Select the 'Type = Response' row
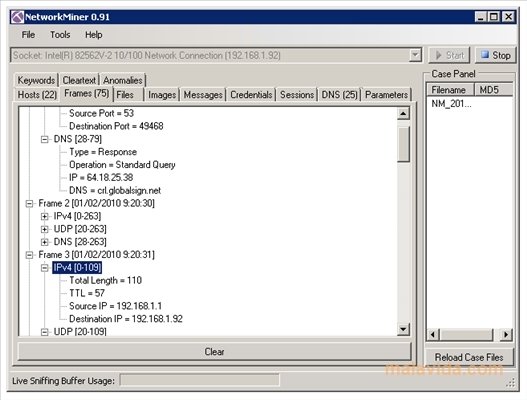Image resolution: width=527 pixels, height=400 pixels. [x=103, y=152]
